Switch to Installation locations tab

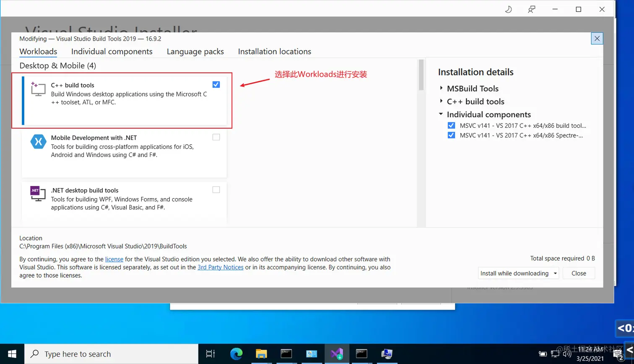275,52
